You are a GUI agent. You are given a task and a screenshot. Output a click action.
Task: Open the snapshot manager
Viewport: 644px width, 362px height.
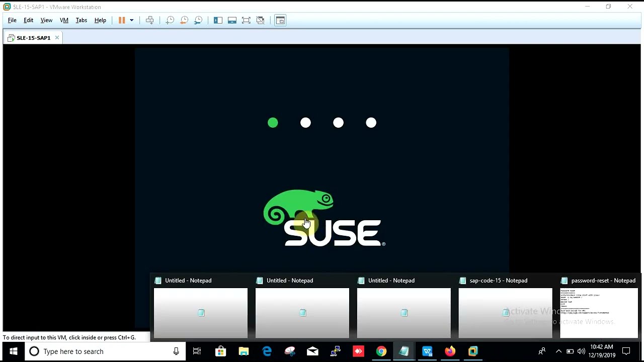tap(198, 20)
